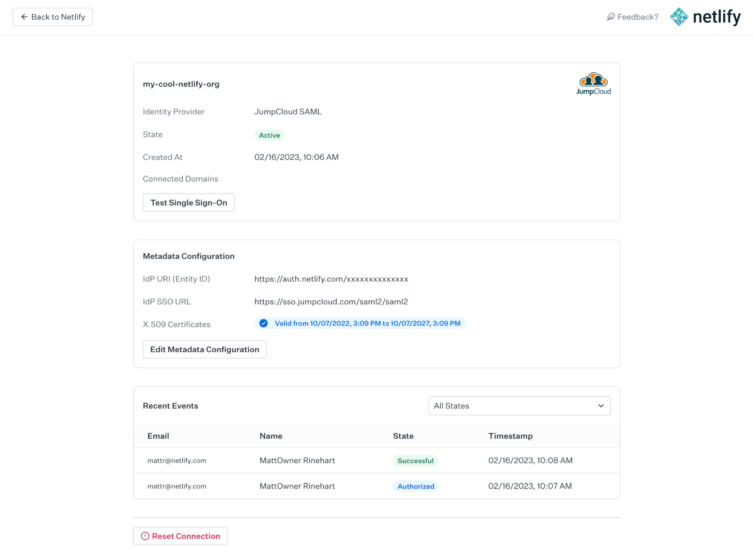Viewport: 753px width, 560px height.
Task: Click the dropdown chevron arrow
Action: (600, 406)
